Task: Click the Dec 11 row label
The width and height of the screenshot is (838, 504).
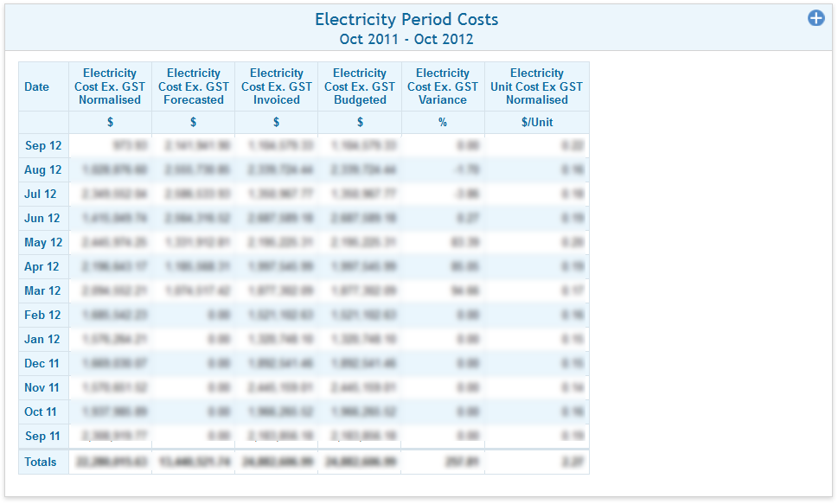Action: point(42,363)
